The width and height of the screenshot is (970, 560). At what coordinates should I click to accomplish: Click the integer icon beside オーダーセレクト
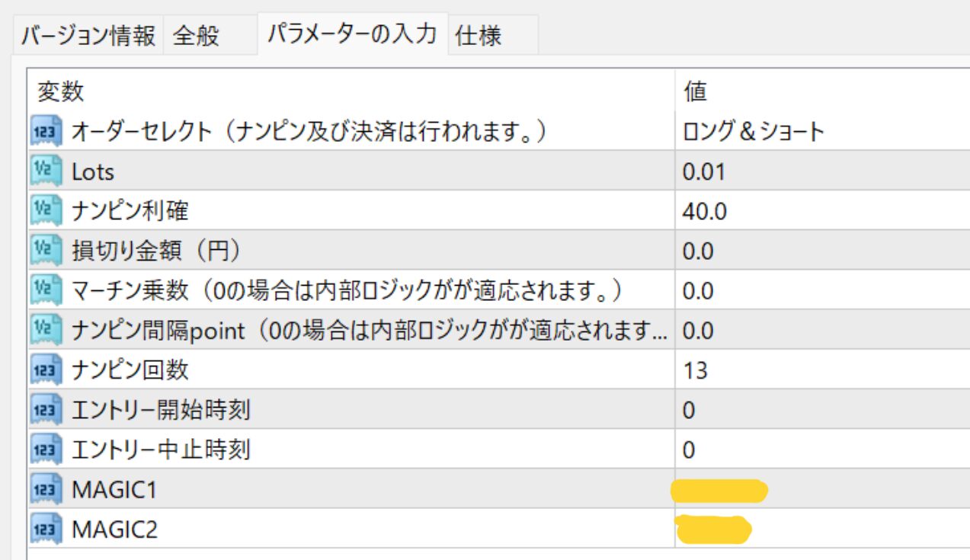45,133
